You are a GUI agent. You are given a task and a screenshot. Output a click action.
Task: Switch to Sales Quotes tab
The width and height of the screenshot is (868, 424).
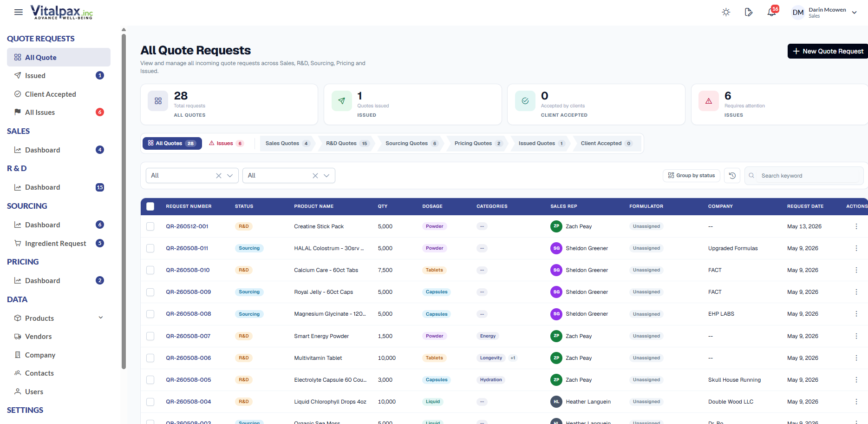(x=287, y=143)
